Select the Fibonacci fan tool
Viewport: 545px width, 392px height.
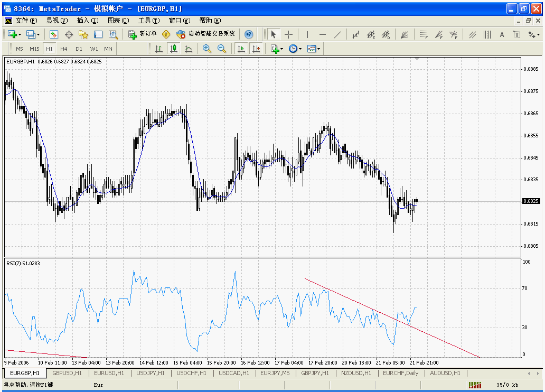pyautogui.click(x=439, y=34)
